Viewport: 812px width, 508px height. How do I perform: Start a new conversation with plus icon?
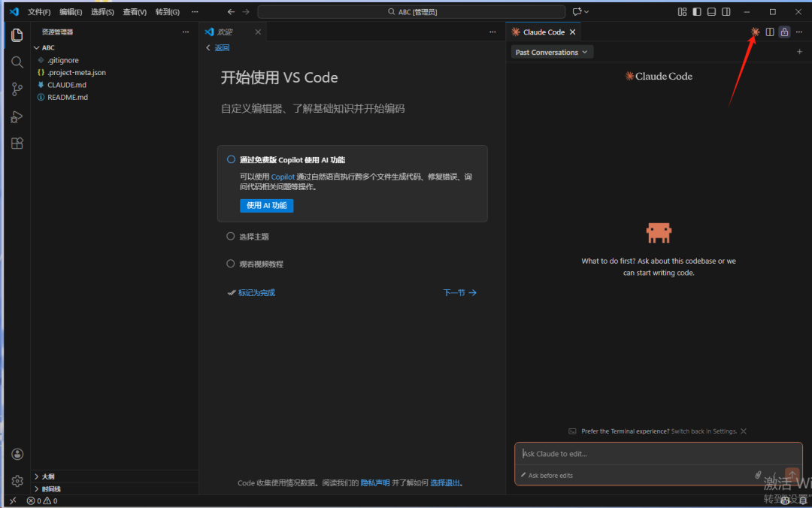click(799, 52)
